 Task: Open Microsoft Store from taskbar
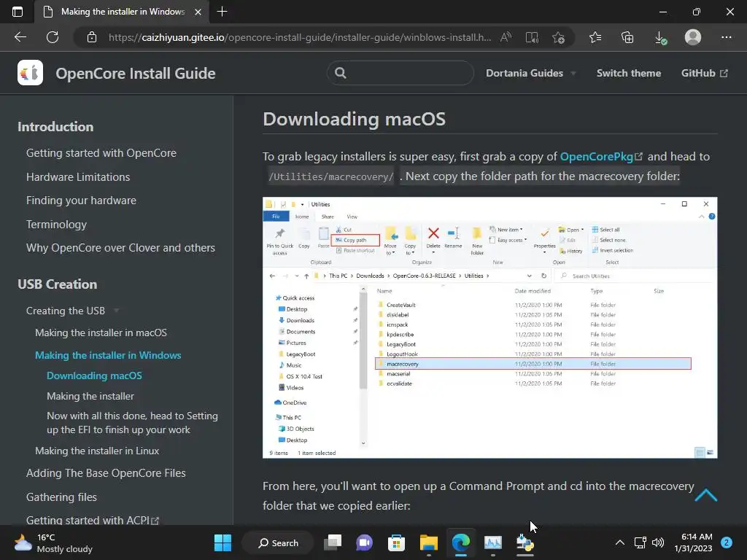[x=396, y=542]
